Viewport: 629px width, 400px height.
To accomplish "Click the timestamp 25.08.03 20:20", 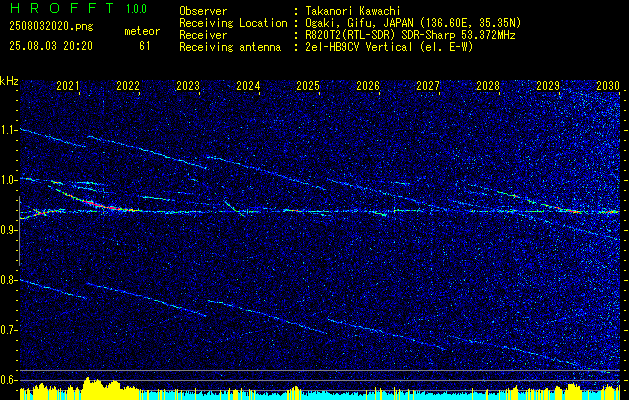I will coord(51,46).
